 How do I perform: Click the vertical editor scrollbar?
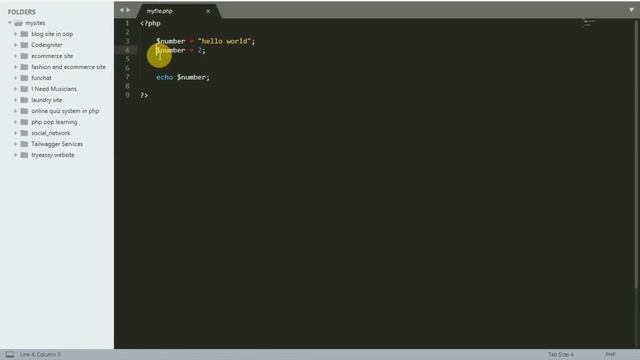pos(637,155)
